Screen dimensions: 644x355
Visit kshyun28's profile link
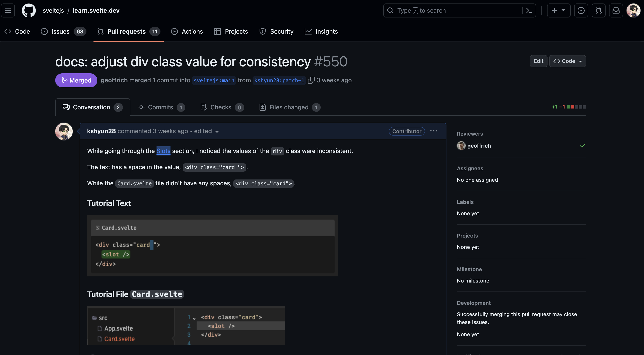coord(101,131)
